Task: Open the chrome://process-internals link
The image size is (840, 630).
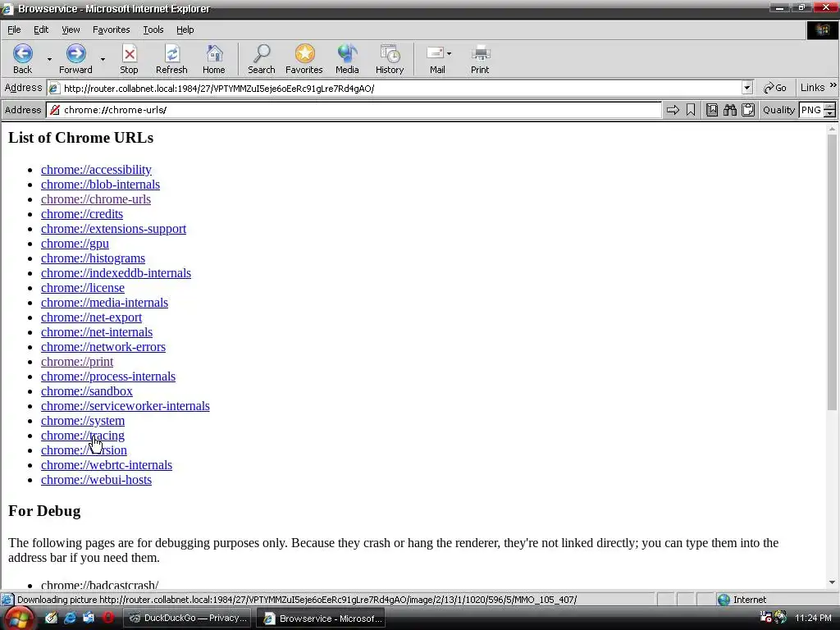Action: [x=108, y=377]
